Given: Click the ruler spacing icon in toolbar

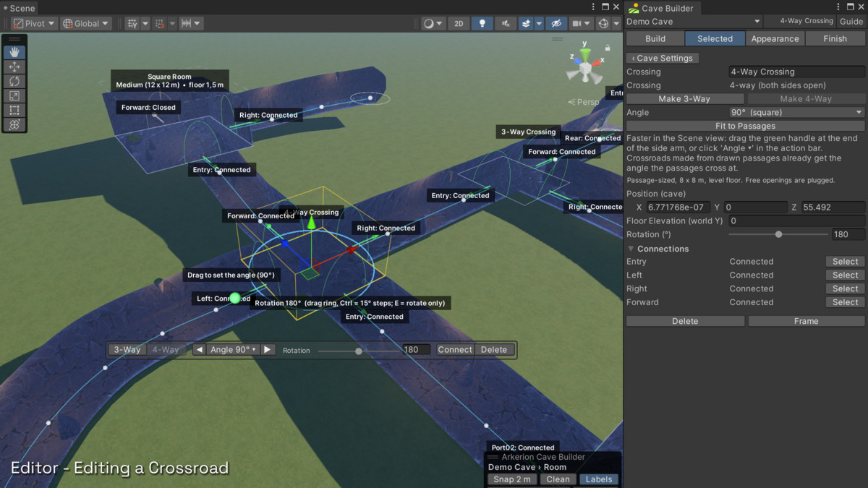Looking at the screenshot, I should click(187, 23).
